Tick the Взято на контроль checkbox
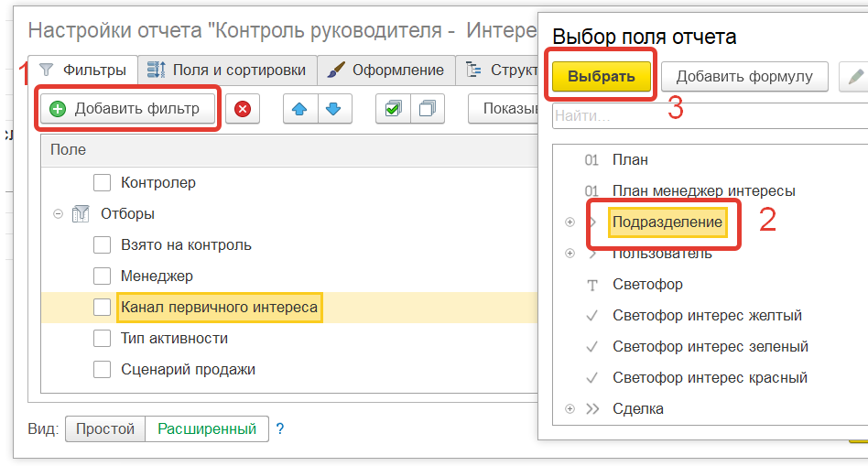This screenshot has width=868, height=466. pos(103,245)
